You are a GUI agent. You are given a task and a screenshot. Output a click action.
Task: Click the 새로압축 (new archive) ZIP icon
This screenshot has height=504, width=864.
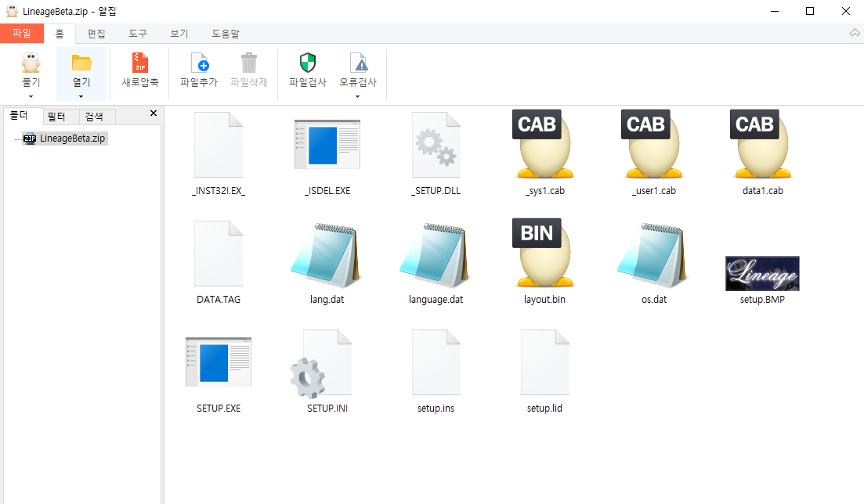tap(140, 63)
